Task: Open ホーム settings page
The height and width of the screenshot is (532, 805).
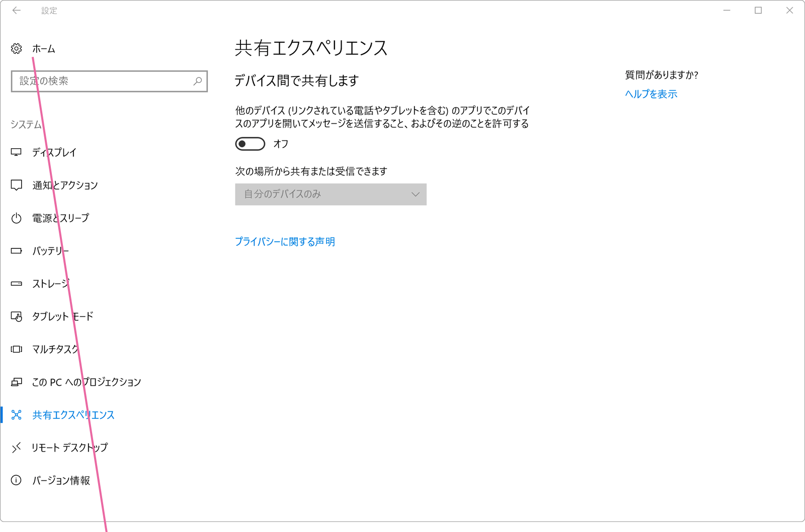Action: pos(44,49)
